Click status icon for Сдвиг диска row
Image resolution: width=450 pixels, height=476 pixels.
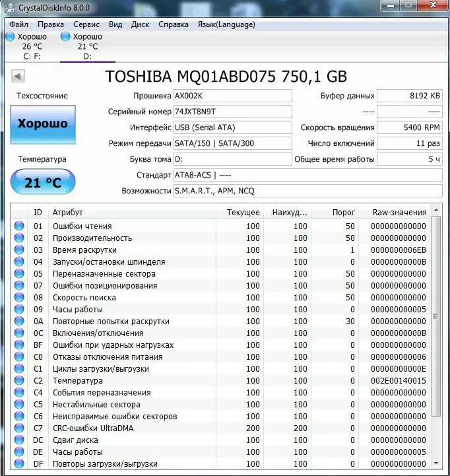(x=19, y=440)
